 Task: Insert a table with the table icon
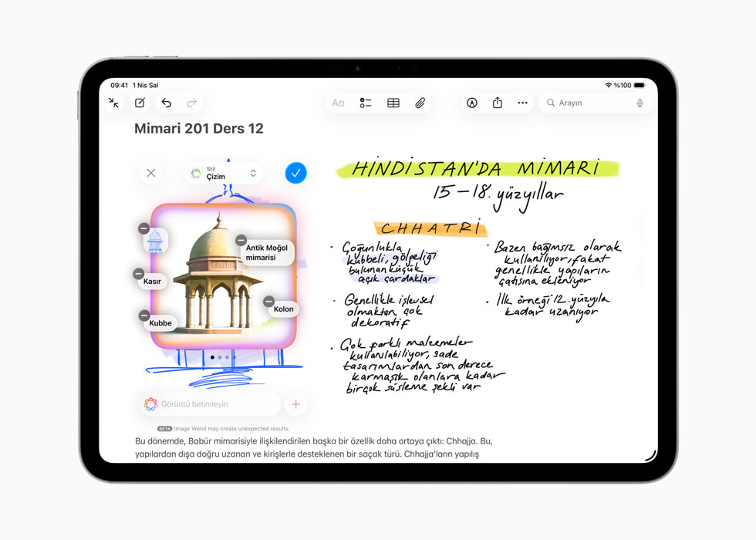tap(392, 102)
